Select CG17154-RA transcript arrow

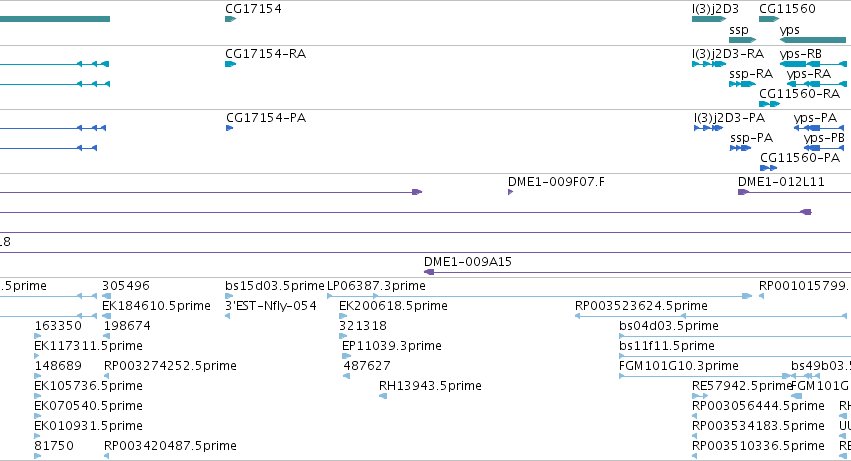tap(231, 64)
